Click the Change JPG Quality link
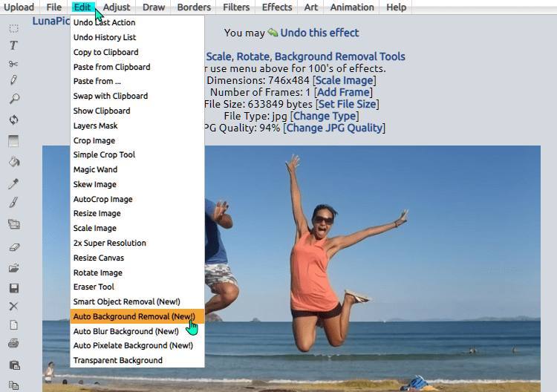 point(333,128)
